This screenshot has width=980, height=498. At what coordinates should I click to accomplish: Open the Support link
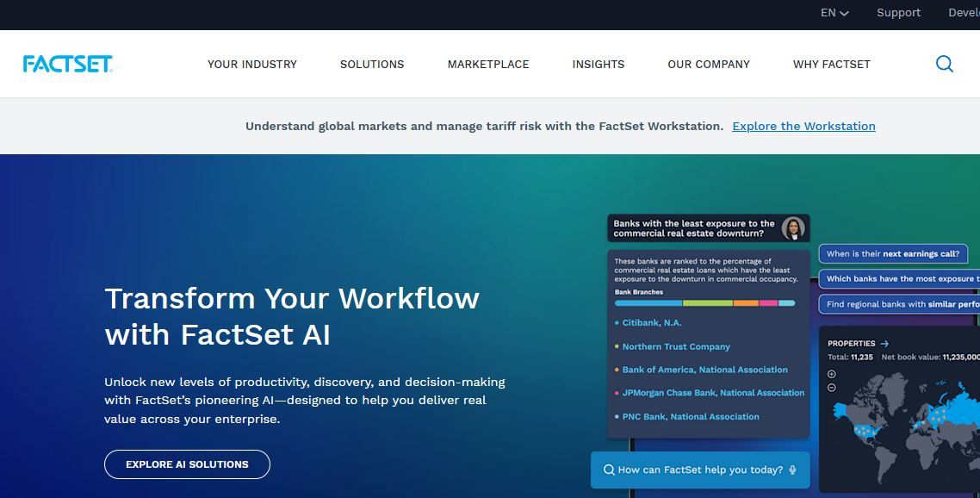pos(898,13)
